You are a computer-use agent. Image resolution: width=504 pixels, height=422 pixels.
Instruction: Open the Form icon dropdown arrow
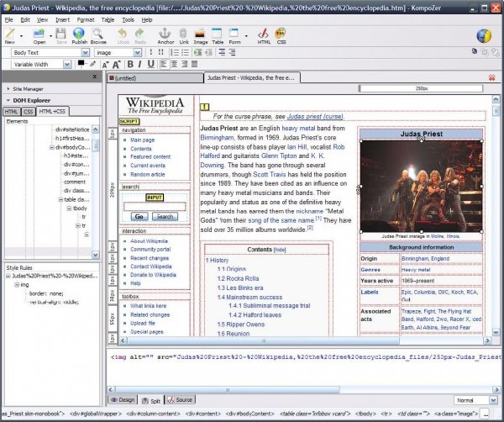pyautogui.click(x=246, y=35)
